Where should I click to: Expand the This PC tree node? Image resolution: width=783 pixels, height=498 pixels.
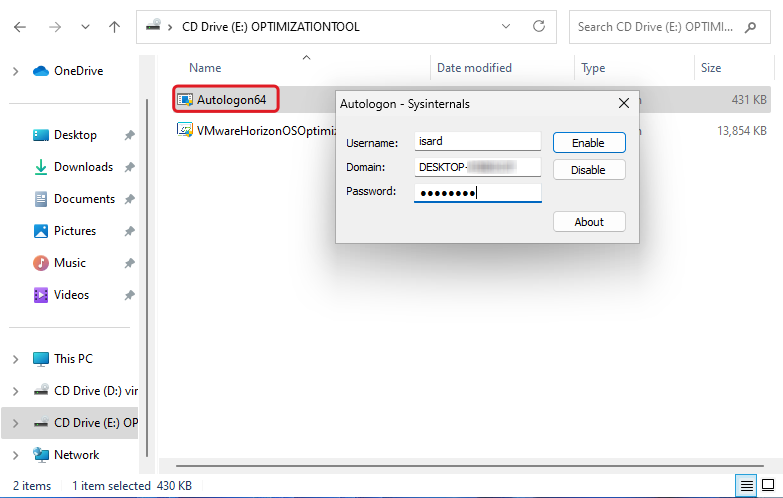15,359
